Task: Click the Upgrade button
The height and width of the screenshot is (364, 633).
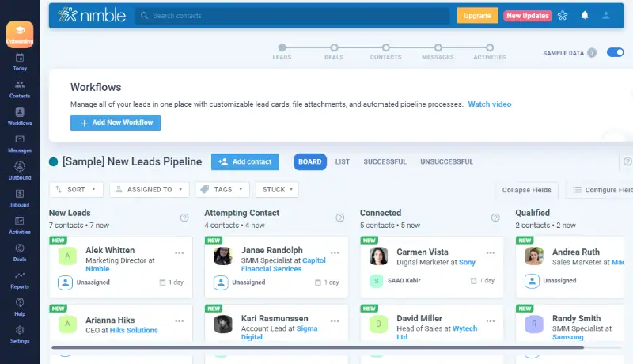Action: tap(478, 16)
